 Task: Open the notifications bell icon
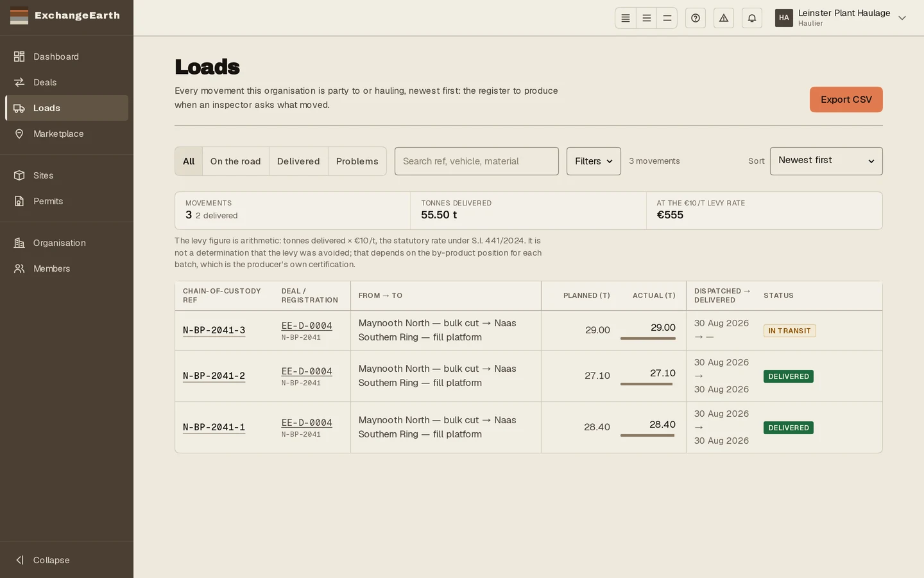(752, 18)
